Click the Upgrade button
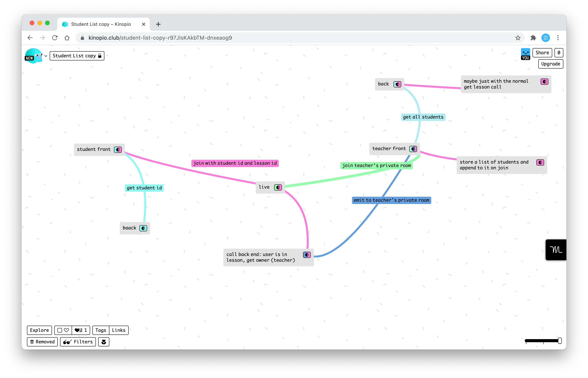 point(550,64)
